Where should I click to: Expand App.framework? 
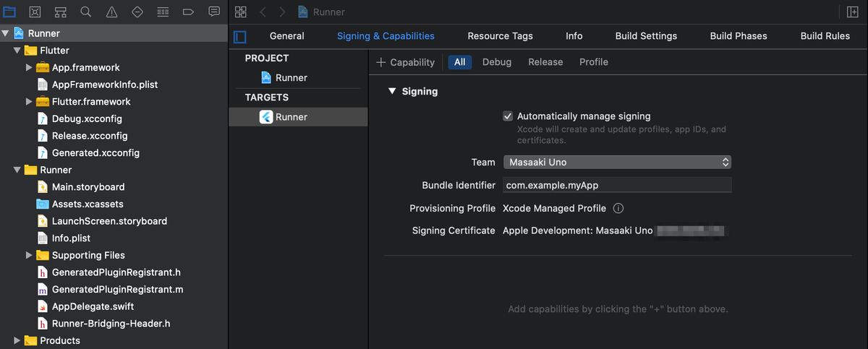[x=29, y=67]
